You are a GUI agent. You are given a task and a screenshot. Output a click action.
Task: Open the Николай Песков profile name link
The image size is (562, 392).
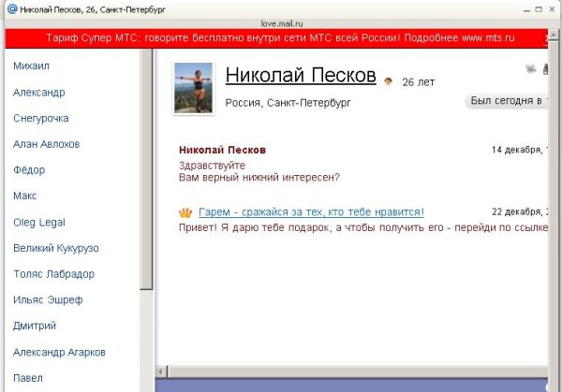click(x=301, y=76)
